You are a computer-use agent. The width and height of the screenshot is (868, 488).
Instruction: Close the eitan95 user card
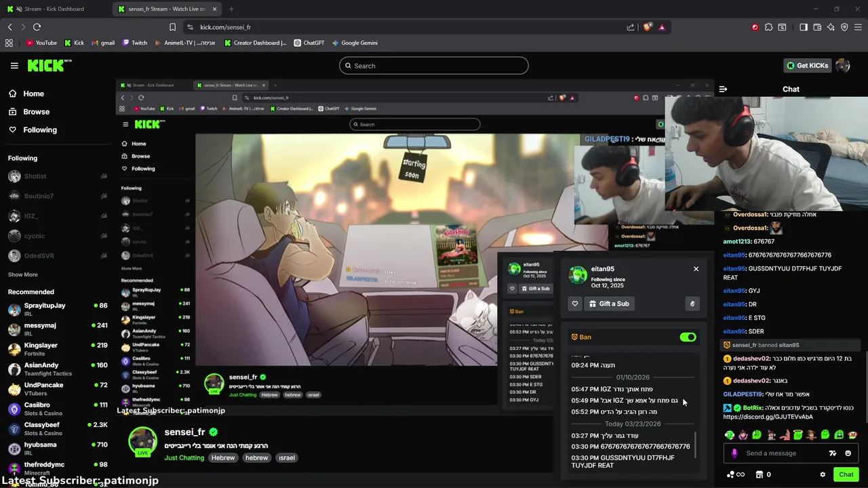[x=696, y=269]
